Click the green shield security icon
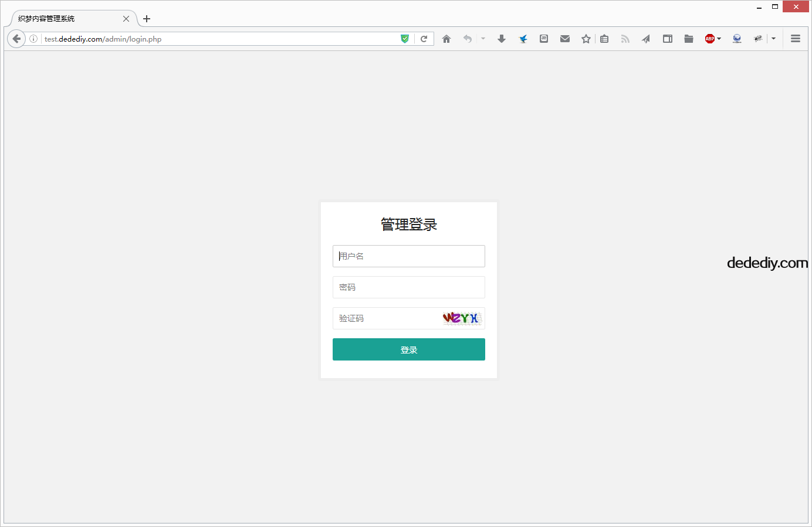The height and width of the screenshot is (527, 812). pyautogui.click(x=405, y=39)
